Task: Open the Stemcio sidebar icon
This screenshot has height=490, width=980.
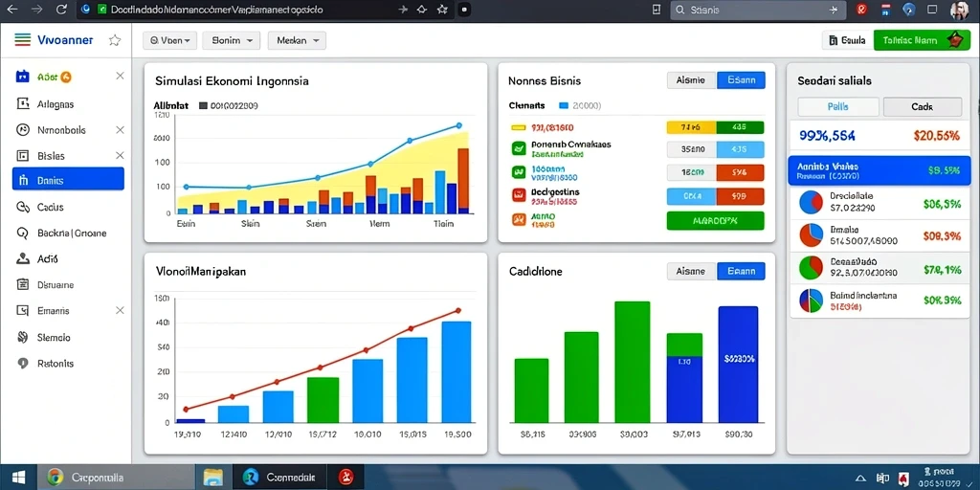Action: pos(23,337)
